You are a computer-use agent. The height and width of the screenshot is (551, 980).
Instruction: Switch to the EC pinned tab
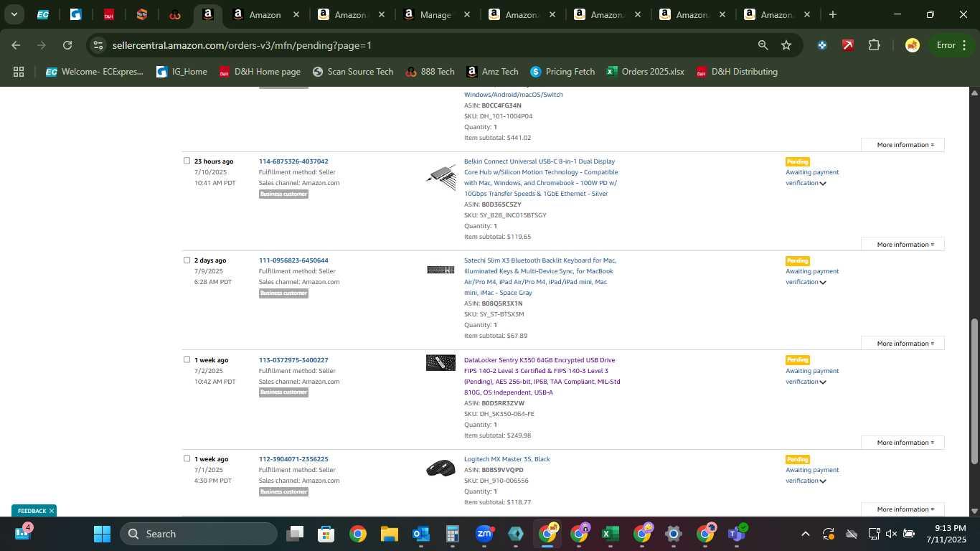point(43,14)
